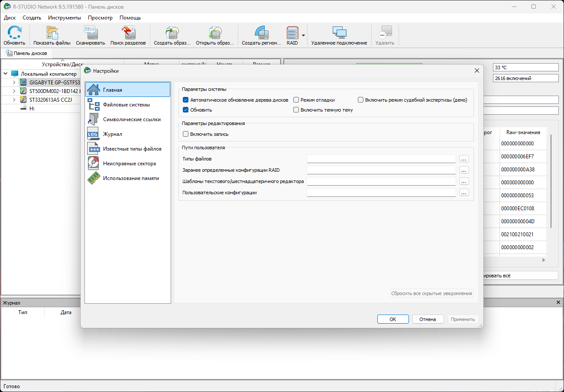This screenshot has height=392, width=564.
Task: Open the Журнал settings section
Action: pos(113,134)
